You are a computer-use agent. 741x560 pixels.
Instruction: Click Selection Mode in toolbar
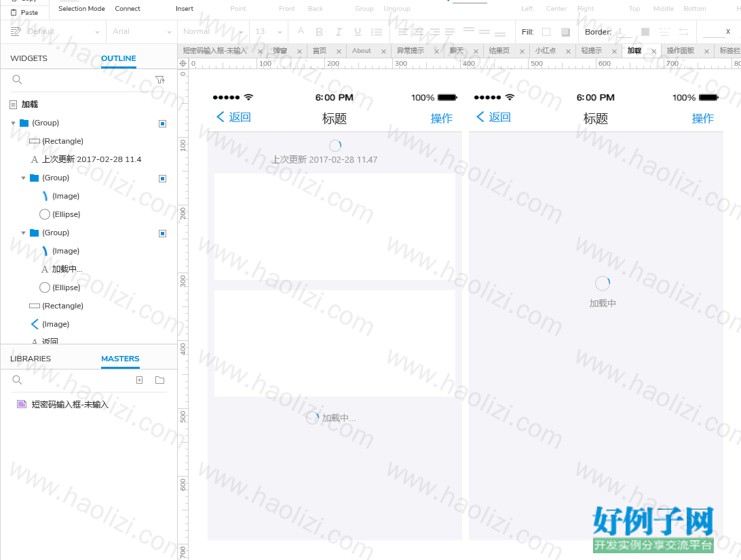(81, 9)
